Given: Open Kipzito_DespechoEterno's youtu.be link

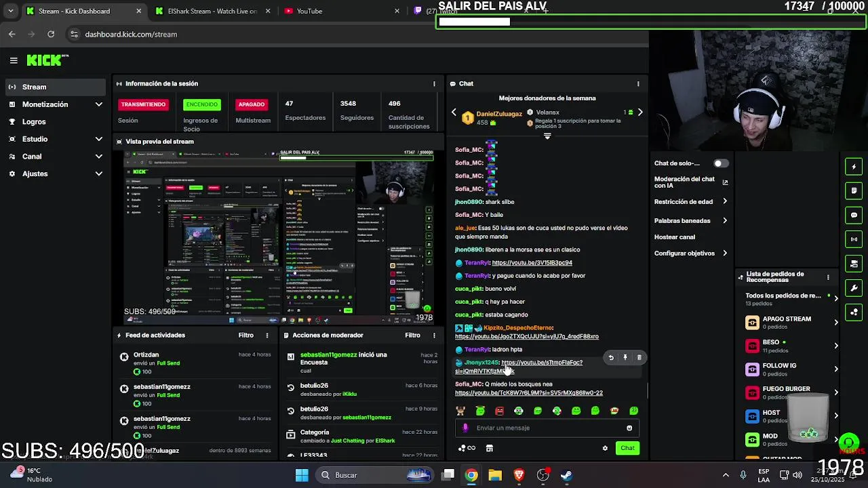Looking at the screenshot, I should coord(527,337).
